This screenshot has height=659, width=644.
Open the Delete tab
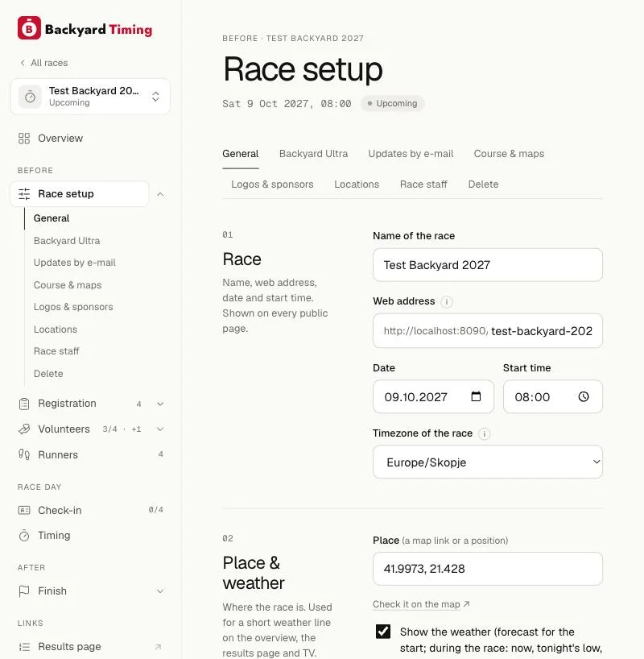pyautogui.click(x=483, y=184)
